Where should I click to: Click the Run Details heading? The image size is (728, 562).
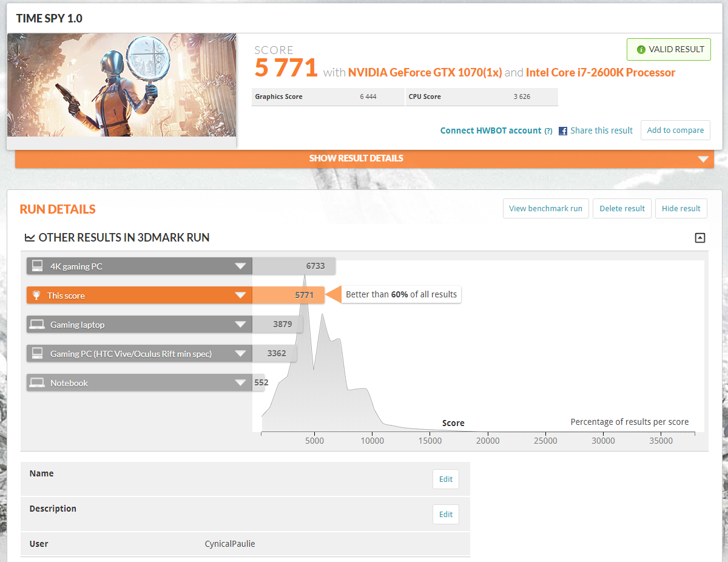(58, 209)
